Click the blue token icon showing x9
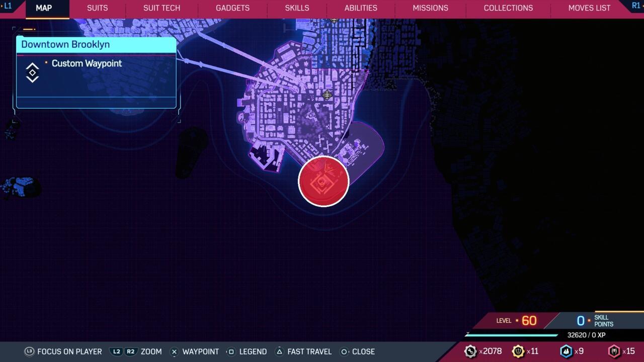This screenshot has height=362, width=644. [566, 351]
